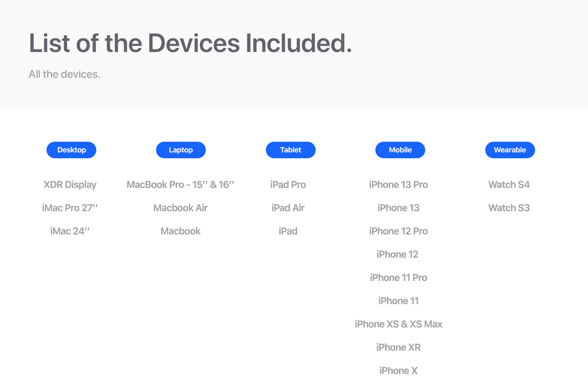Click iPhone 12 Pro in Mobile list
Image resolution: width=588 pixels, height=392 pixels.
tap(398, 231)
